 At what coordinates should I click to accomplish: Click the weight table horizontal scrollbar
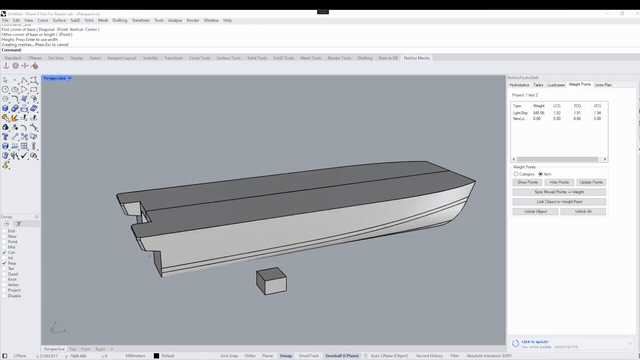[558, 159]
